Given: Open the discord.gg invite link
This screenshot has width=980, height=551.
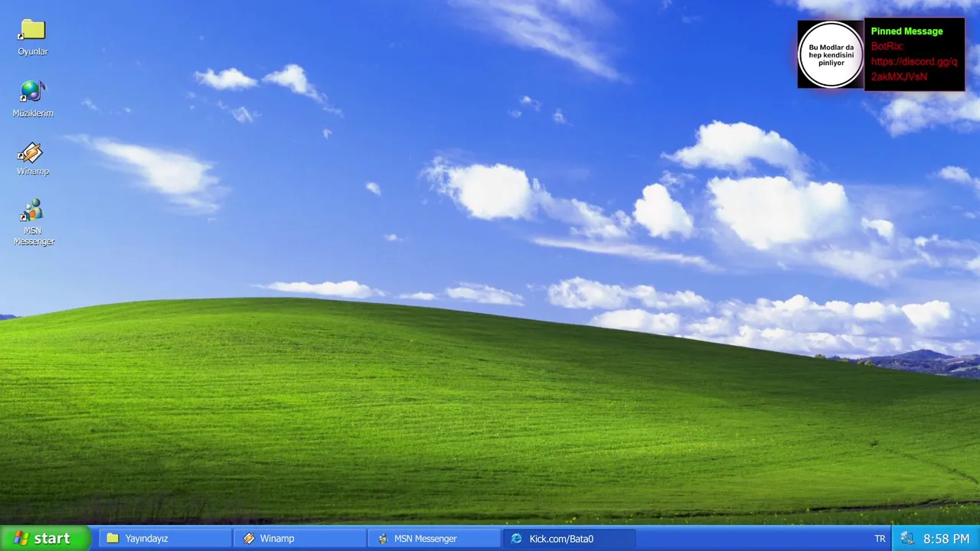Looking at the screenshot, I should click(x=914, y=69).
